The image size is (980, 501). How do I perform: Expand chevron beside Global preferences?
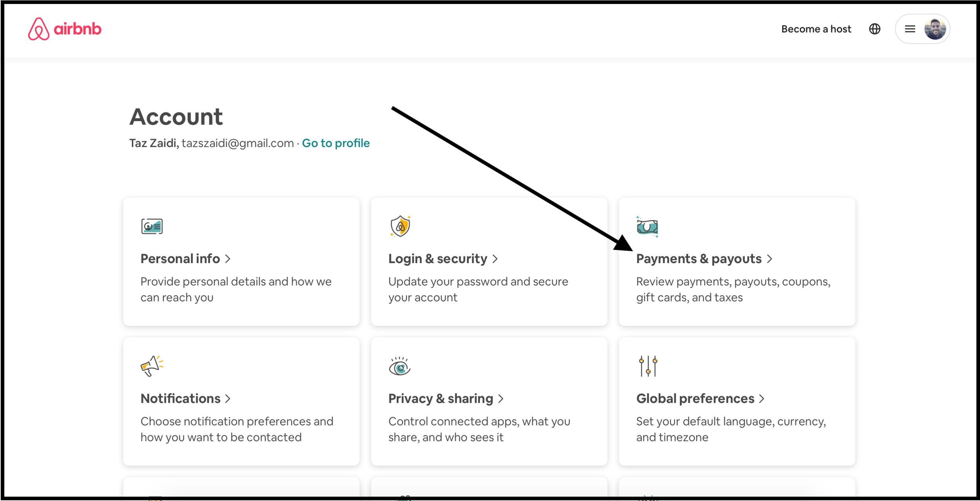(762, 399)
